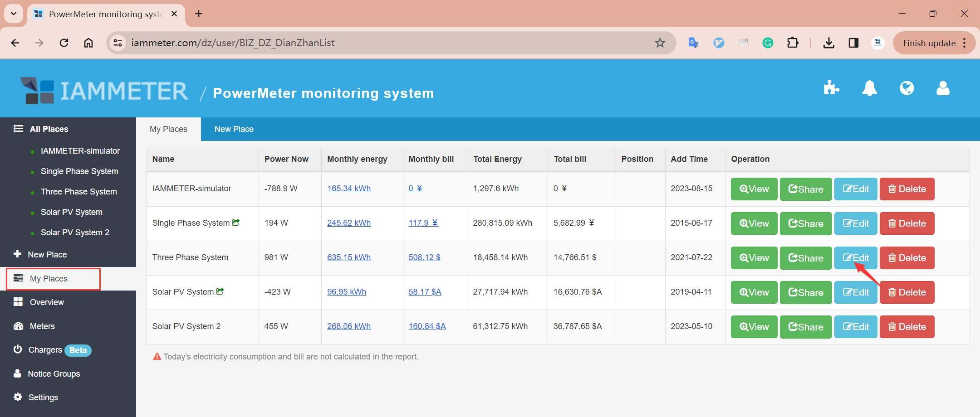The image size is (980, 417).
Task: Switch to the New Place tab
Action: click(234, 129)
